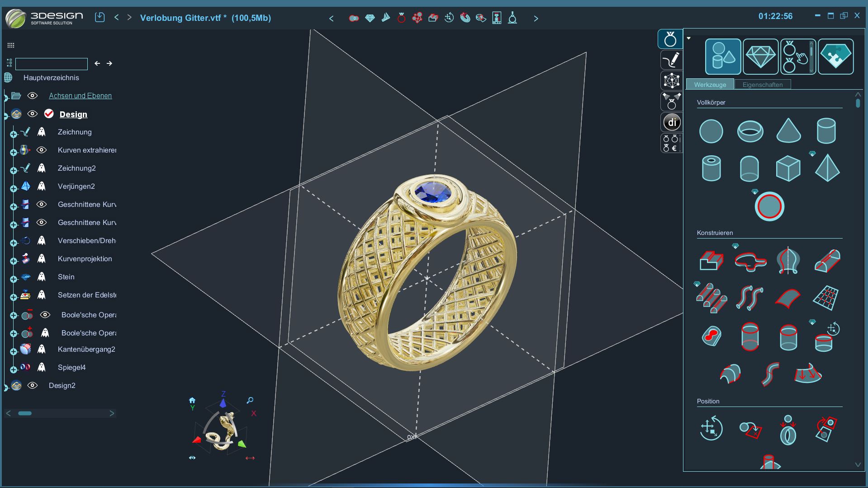Screen dimensions: 868x488
Task: Click the Design tree heading
Action: point(73,114)
